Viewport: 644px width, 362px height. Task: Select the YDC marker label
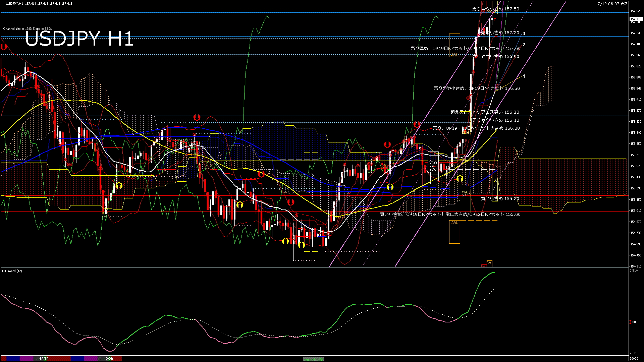click(433, 169)
